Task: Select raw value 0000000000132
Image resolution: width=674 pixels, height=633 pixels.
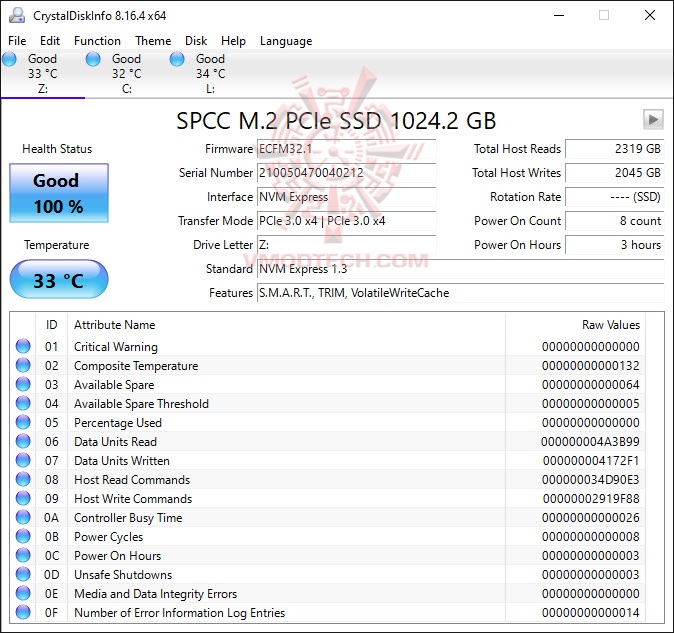Action: [591, 366]
